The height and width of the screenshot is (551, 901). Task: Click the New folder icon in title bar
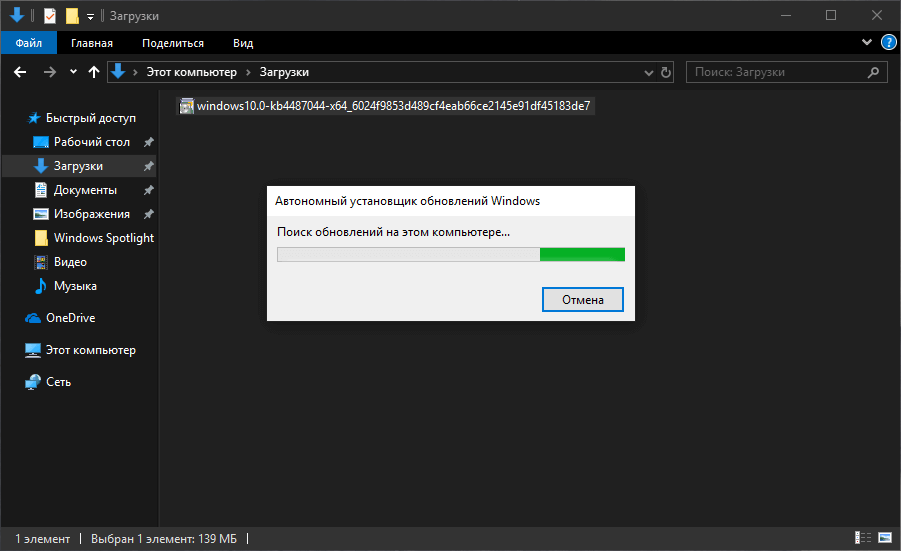(x=71, y=16)
